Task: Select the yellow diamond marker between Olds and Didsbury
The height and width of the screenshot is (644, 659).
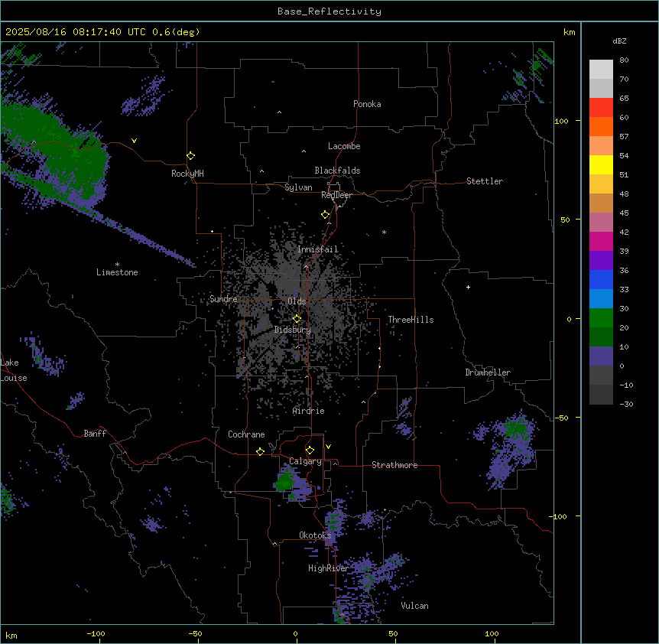Action: [297, 319]
